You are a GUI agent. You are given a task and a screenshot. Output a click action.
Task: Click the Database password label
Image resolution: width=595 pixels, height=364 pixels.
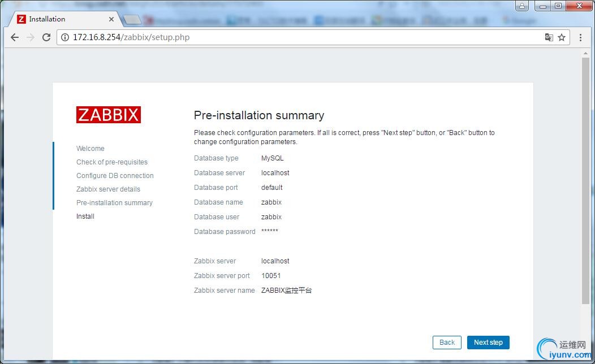point(225,232)
